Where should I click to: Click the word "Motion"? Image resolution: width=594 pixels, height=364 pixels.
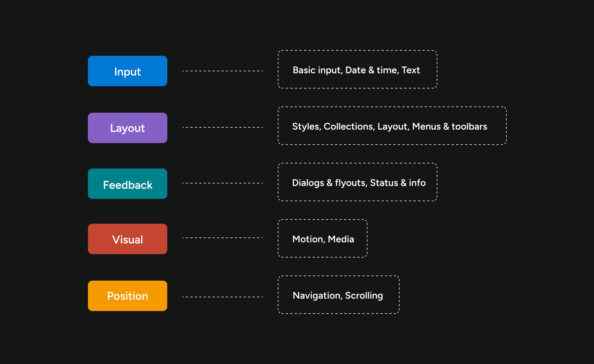(x=308, y=239)
